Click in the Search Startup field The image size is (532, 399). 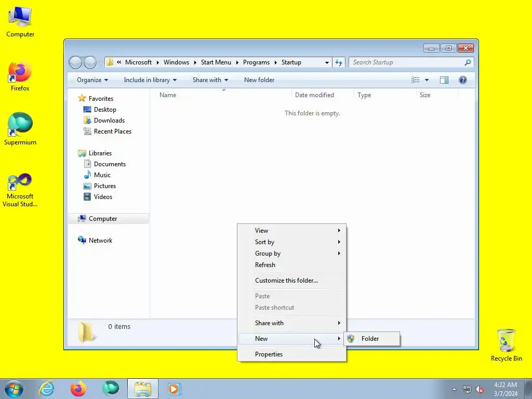click(x=406, y=62)
